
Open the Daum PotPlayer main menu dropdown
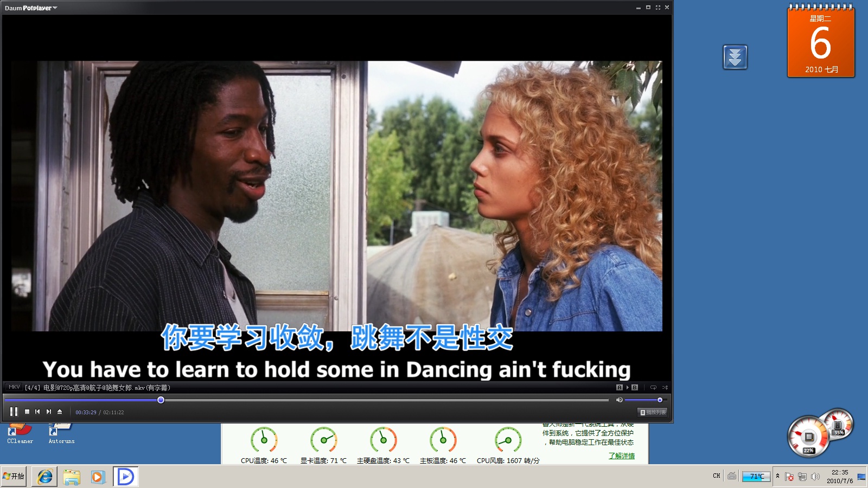point(31,8)
